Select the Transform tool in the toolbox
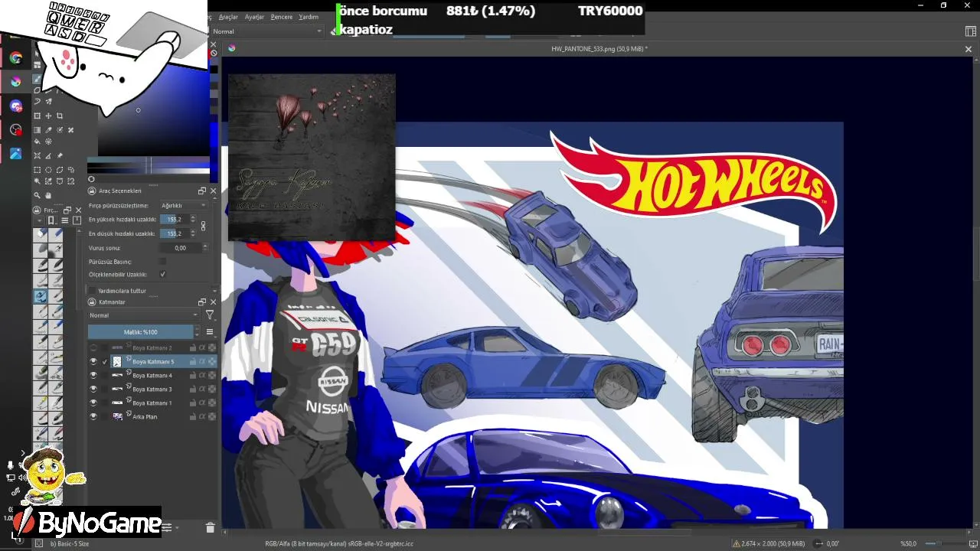980x551 pixels. tap(37, 116)
